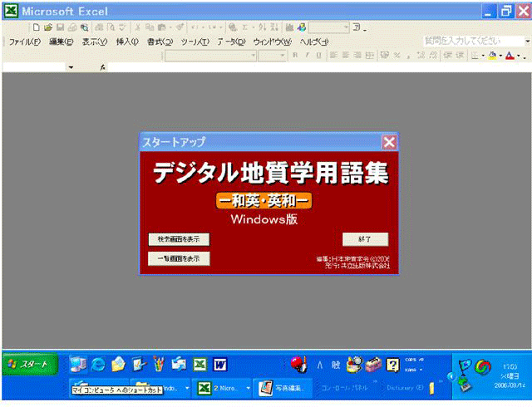Open the 編集(E) menu

61,42
